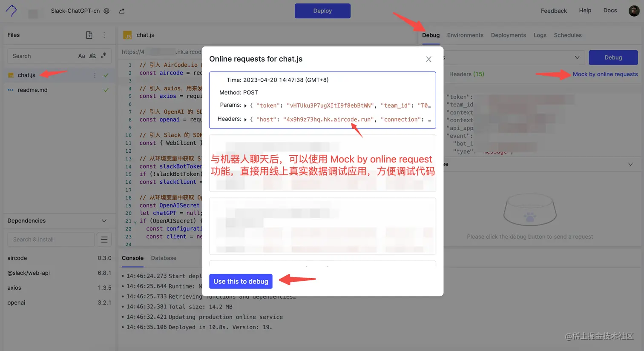Expand the Response section chevron
644x351 pixels.
click(x=630, y=164)
